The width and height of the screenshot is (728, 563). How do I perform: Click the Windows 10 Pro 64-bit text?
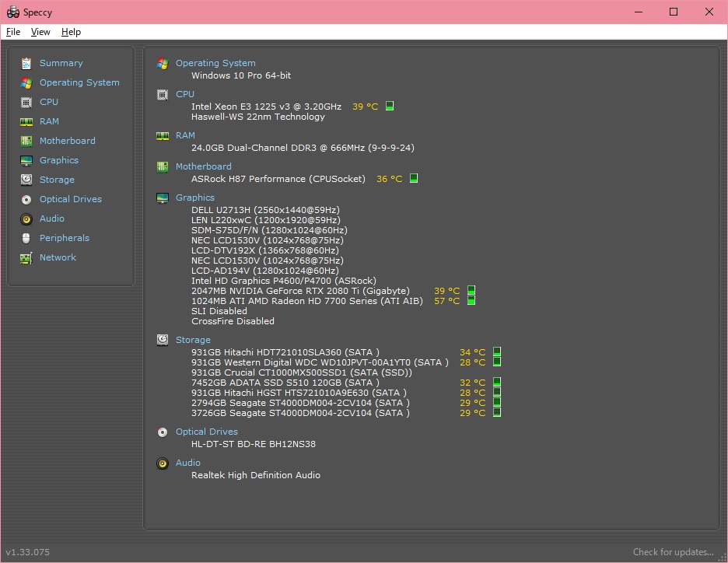tap(241, 75)
